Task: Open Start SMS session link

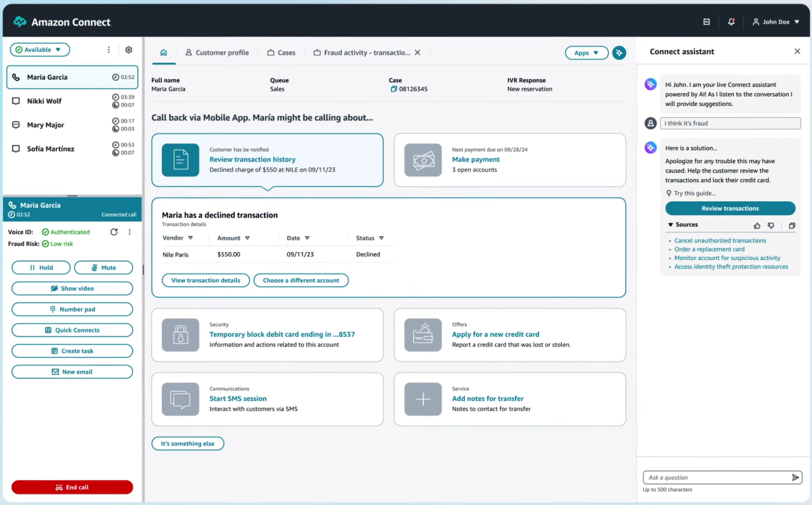Action: click(238, 399)
